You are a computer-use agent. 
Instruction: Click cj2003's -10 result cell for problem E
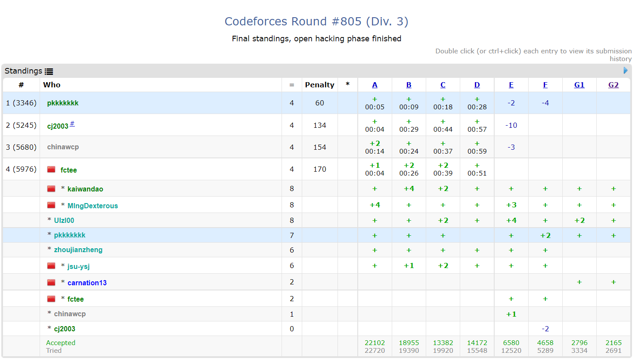pyautogui.click(x=511, y=125)
